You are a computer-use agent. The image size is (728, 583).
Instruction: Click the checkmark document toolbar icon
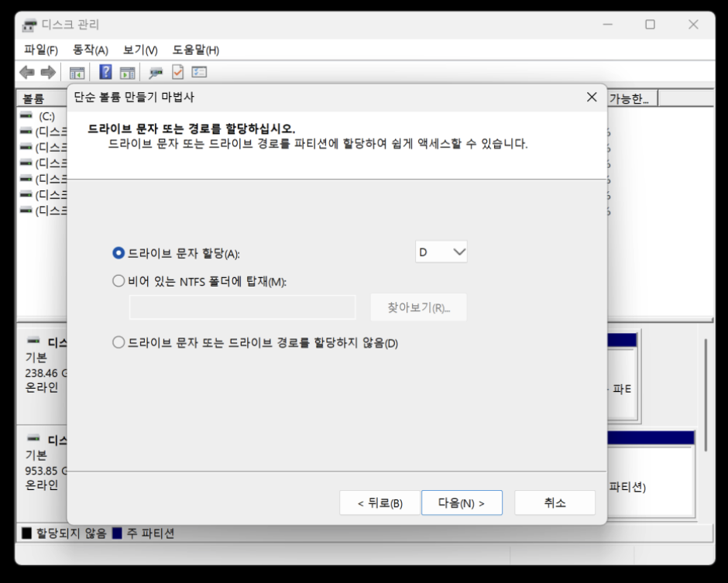coord(177,73)
